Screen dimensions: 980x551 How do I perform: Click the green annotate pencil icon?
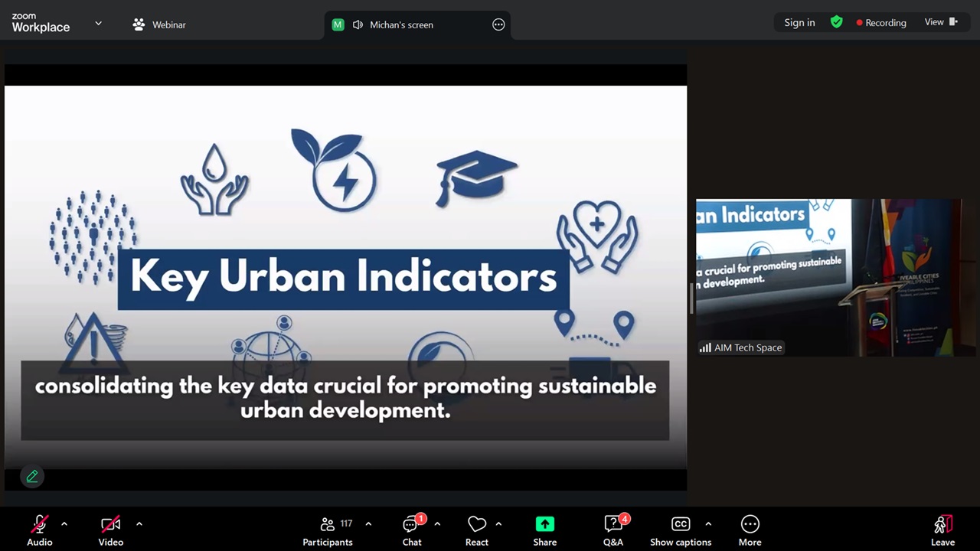tap(32, 476)
